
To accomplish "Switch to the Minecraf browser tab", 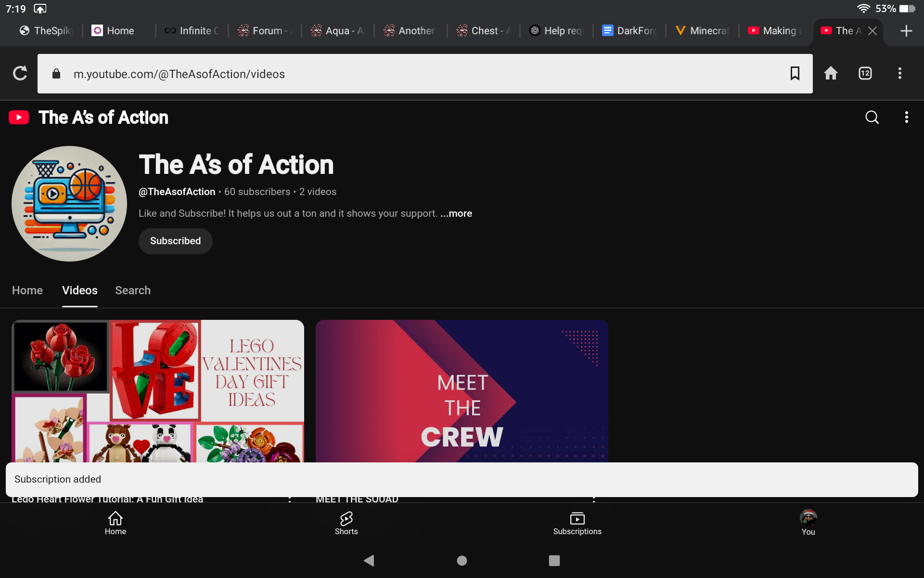I will (703, 31).
